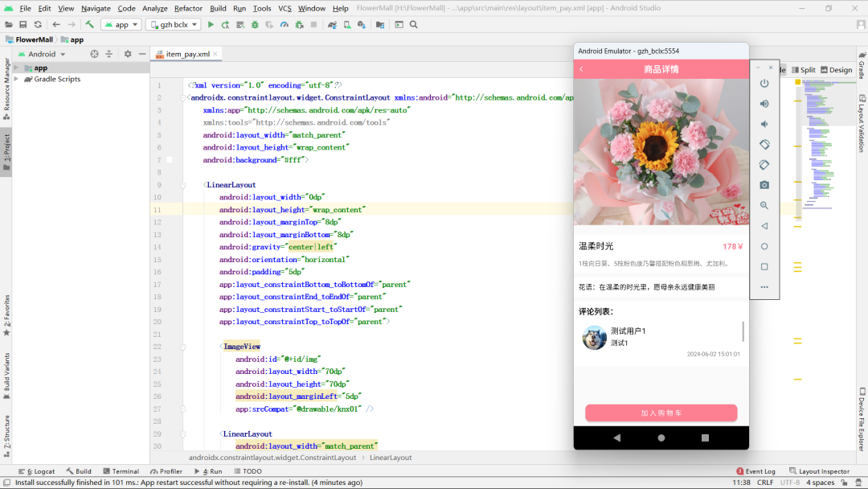Image resolution: width=868 pixels, height=489 pixels.
Task: Open the Refactor menu
Action: pos(188,8)
